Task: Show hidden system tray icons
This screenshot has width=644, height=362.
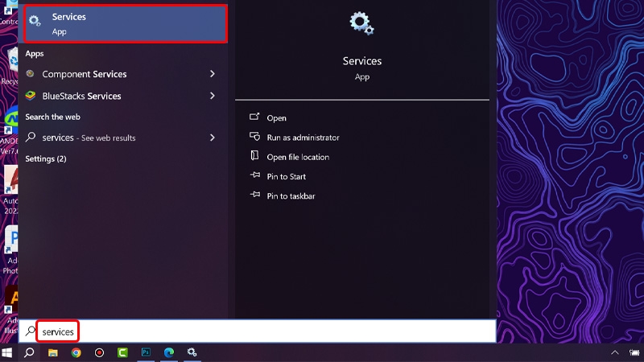Action: point(615,352)
